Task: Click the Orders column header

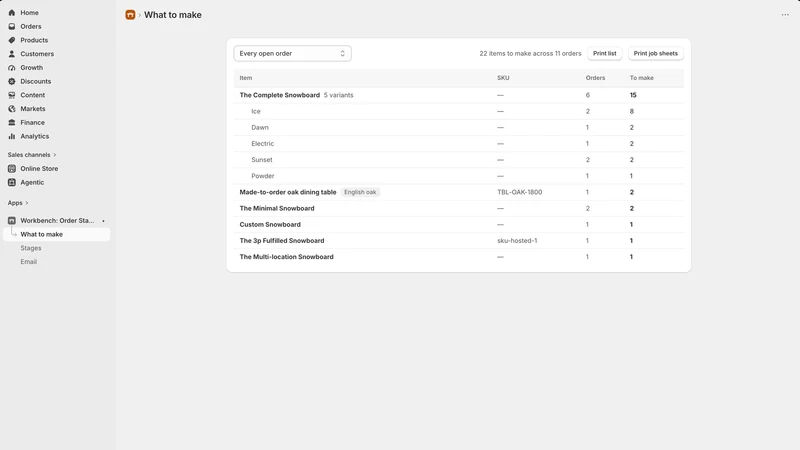Action: pos(595,78)
